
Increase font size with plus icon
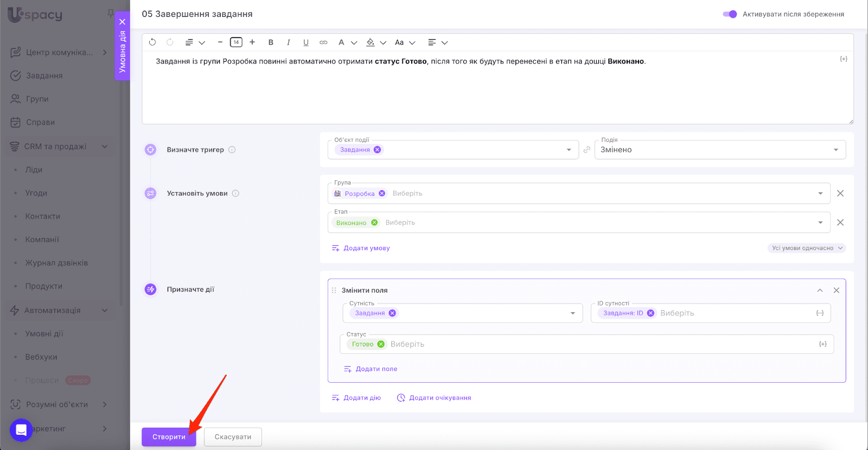[x=252, y=42]
